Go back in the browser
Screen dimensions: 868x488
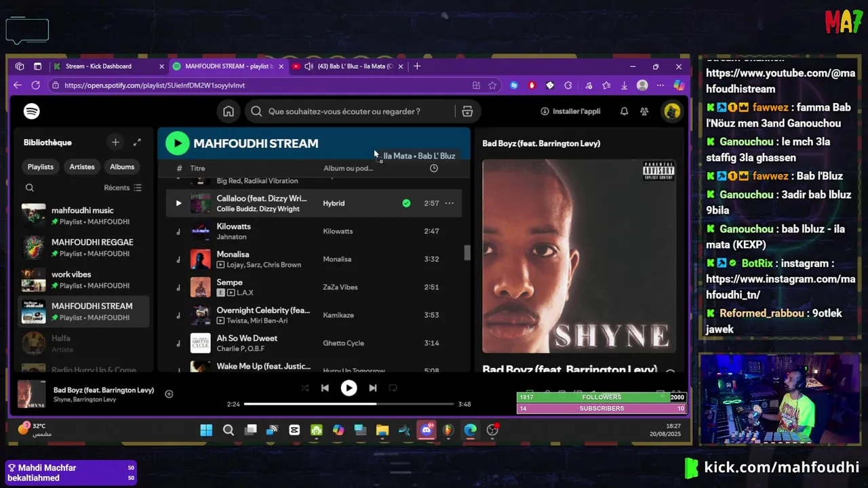[18, 85]
